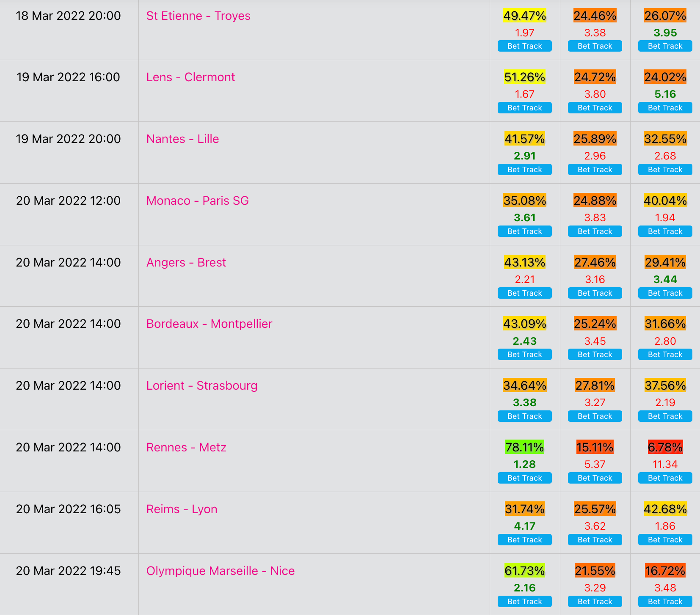Image resolution: width=700 pixels, height=616 pixels.
Task: Click Bet Track under Angers draw odds 3.16
Action: (595, 293)
